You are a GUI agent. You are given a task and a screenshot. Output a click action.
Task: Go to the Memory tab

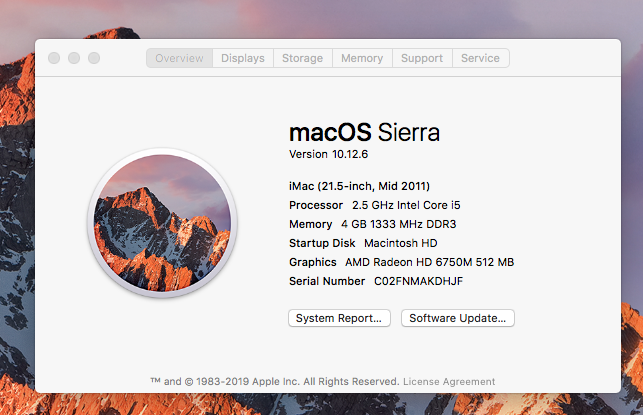362,58
